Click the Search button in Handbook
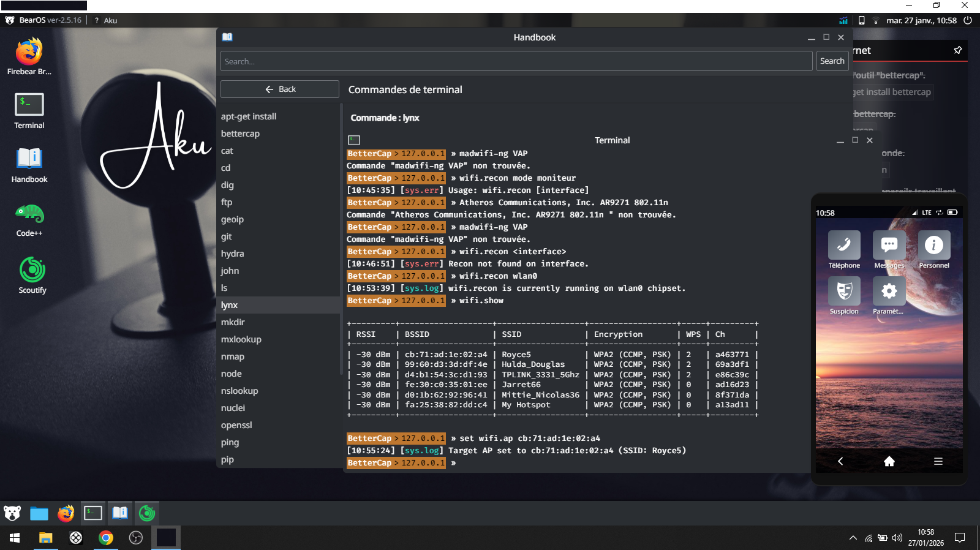Viewport: 980px width, 550px height. point(832,61)
